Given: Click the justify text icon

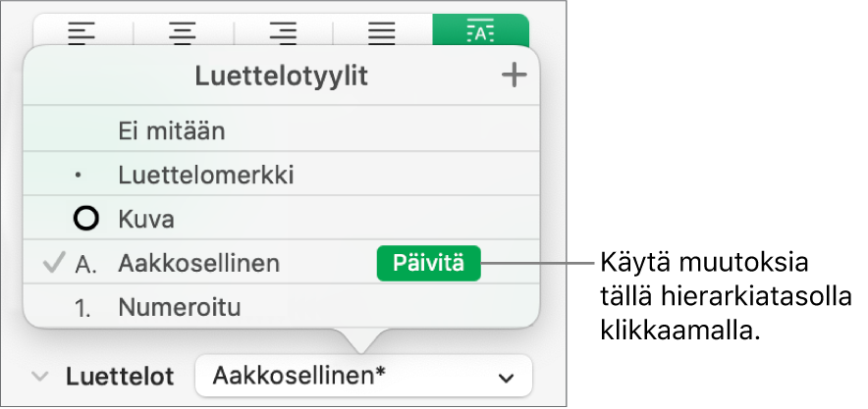Looking at the screenshot, I should (x=382, y=31).
